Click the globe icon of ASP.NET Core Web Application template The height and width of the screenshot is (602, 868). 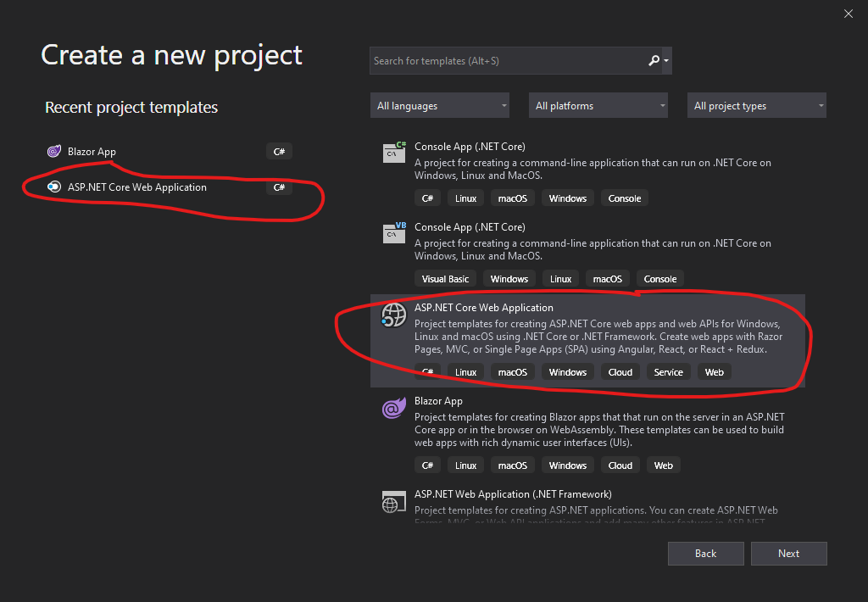pyautogui.click(x=393, y=315)
